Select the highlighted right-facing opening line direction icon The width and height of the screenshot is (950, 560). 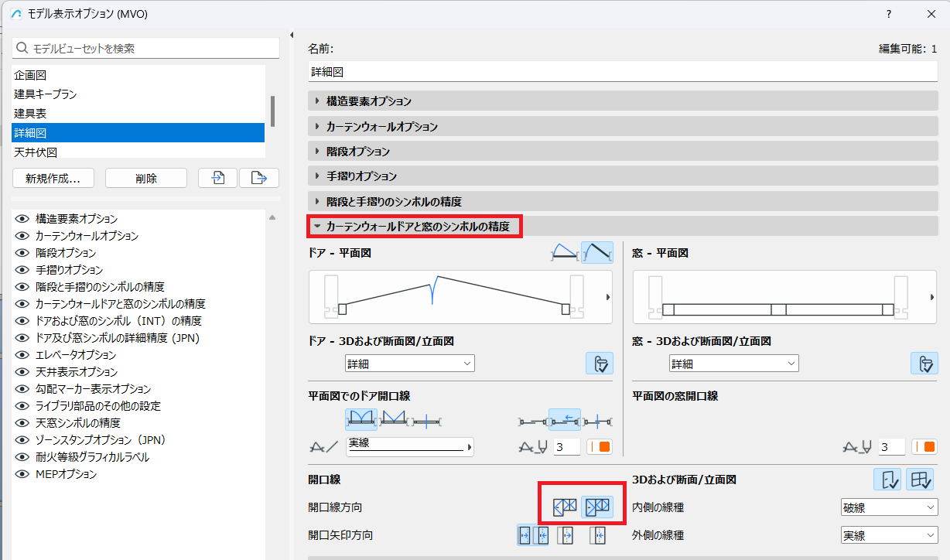(x=597, y=507)
